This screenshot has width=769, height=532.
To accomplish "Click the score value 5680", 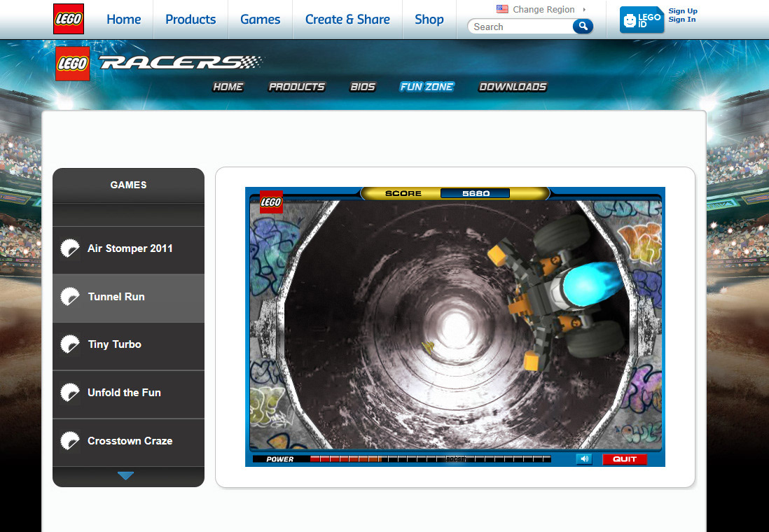I will (476, 193).
